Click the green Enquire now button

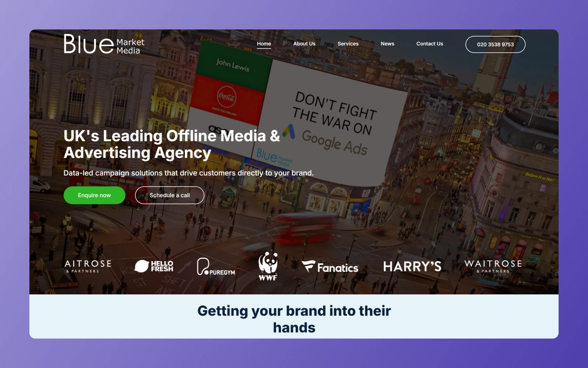(94, 195)
